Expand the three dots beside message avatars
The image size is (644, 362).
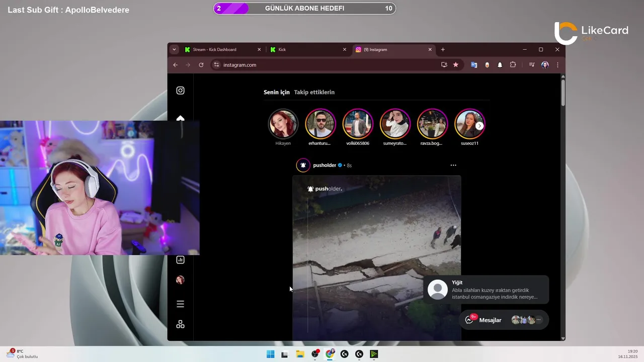[538, 320]
